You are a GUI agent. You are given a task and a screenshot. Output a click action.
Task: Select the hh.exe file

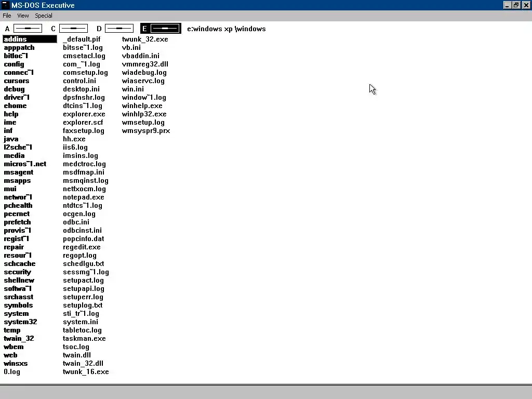(x=74, y=139)
